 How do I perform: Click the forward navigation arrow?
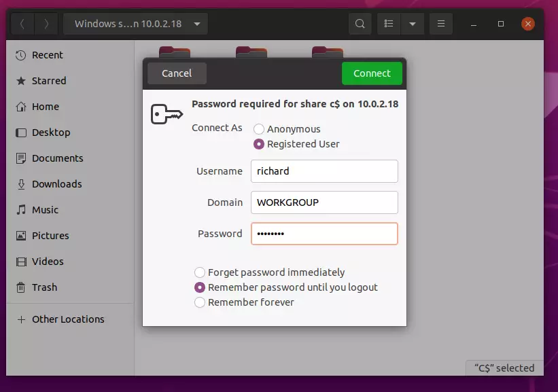(46, 24)
